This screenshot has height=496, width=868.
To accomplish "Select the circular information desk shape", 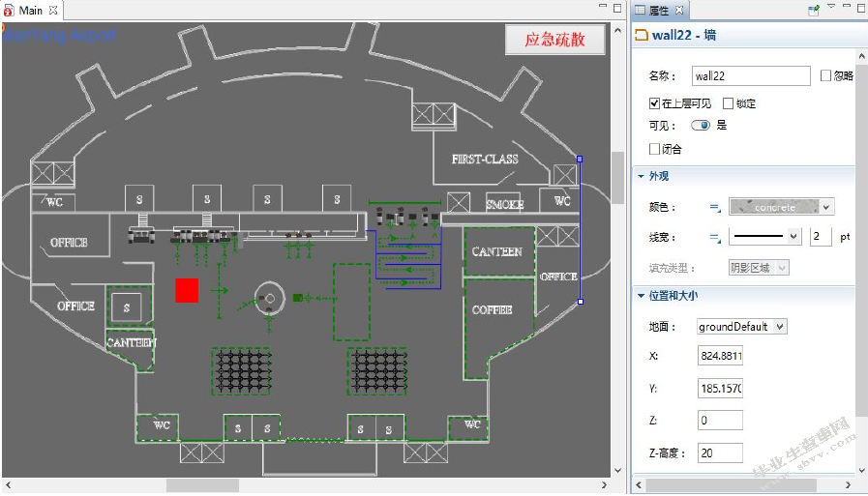I will point(270,298).
